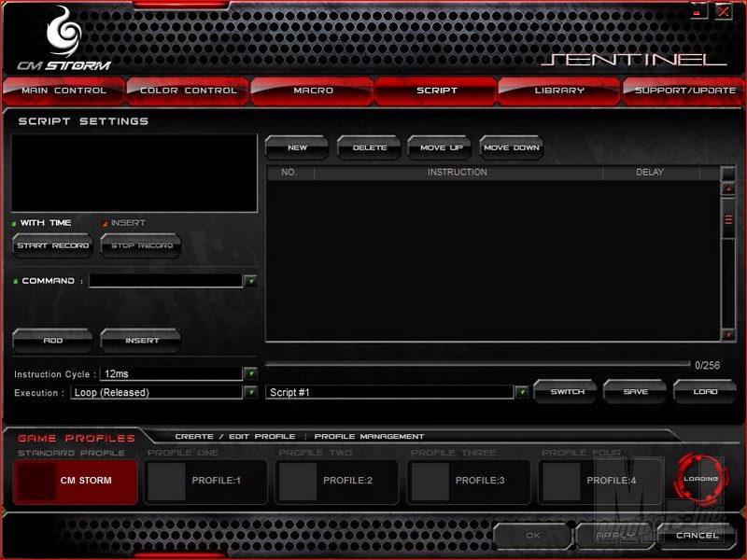Viewport: 747px width, 560px height.
Task: Click the DELAY column header
Action: point(650,173)
